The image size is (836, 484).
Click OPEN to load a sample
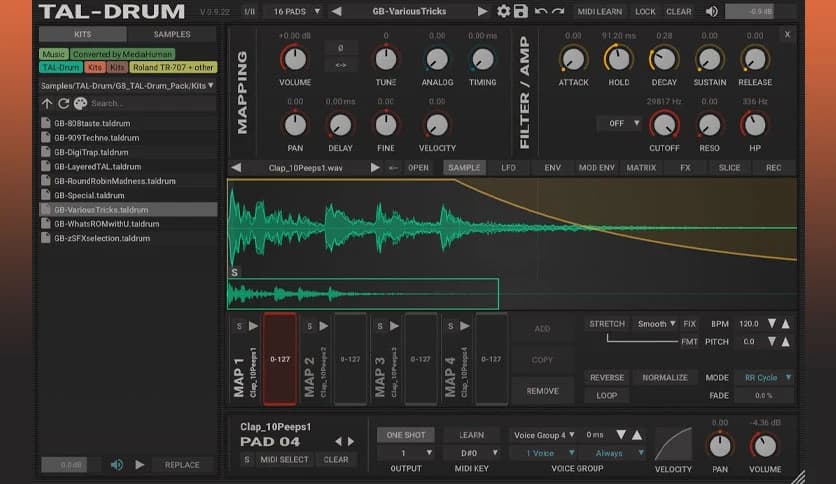click(x=418, y=168)
